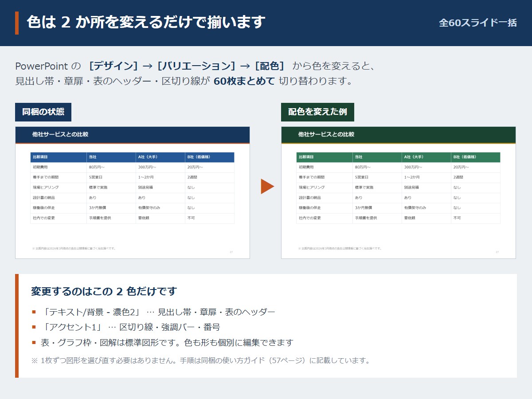
Task: Click the 配色を変えた例 label tag
Action: [317, 112]
